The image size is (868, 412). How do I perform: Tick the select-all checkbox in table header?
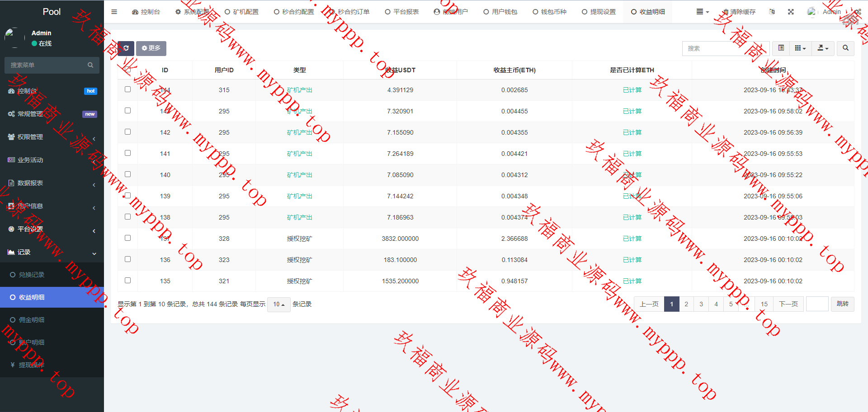(x=127, y=70)
